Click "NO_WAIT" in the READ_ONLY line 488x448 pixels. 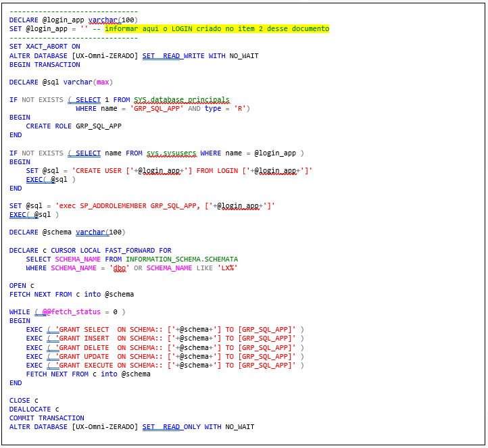click(240, 426)
